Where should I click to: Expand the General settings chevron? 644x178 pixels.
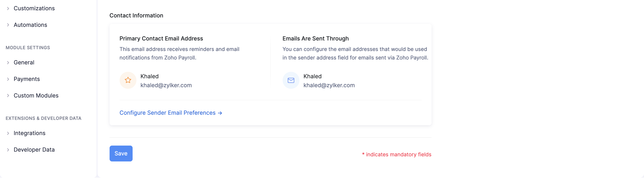click(8, 62)
